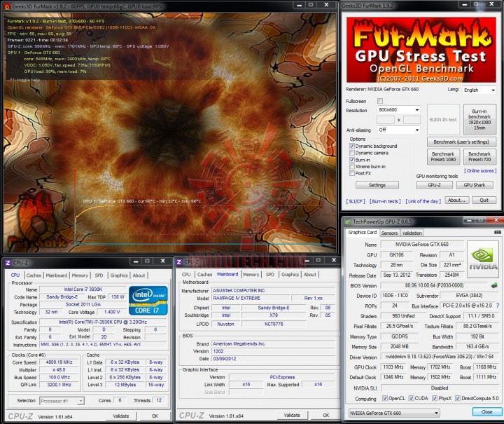Viewport: 504px width, 424px height.
Task: Toggle CUDA checkbox in GPU-Z
Action: pyautogui.click(x=411, y=398)
